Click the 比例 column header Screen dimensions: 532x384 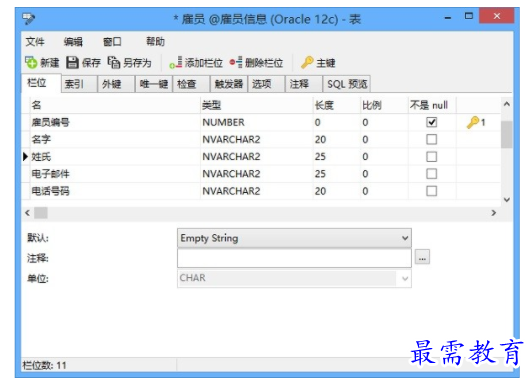(x=384, y=105)
